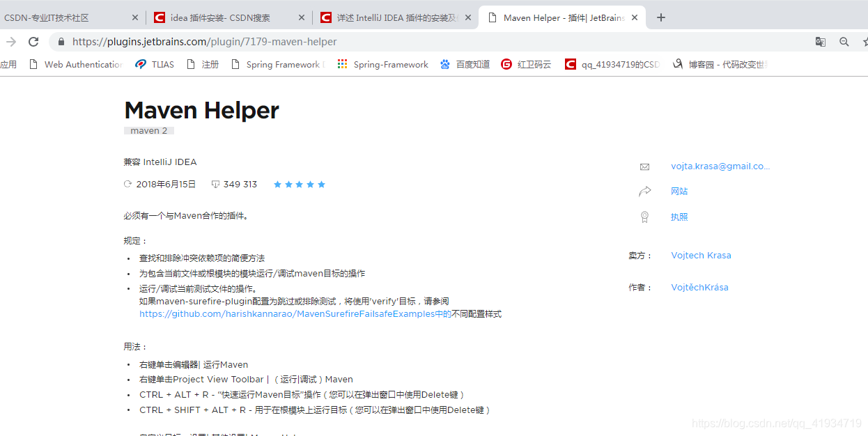
Task: Bookmark this page with the star
Action: [865, 42]
